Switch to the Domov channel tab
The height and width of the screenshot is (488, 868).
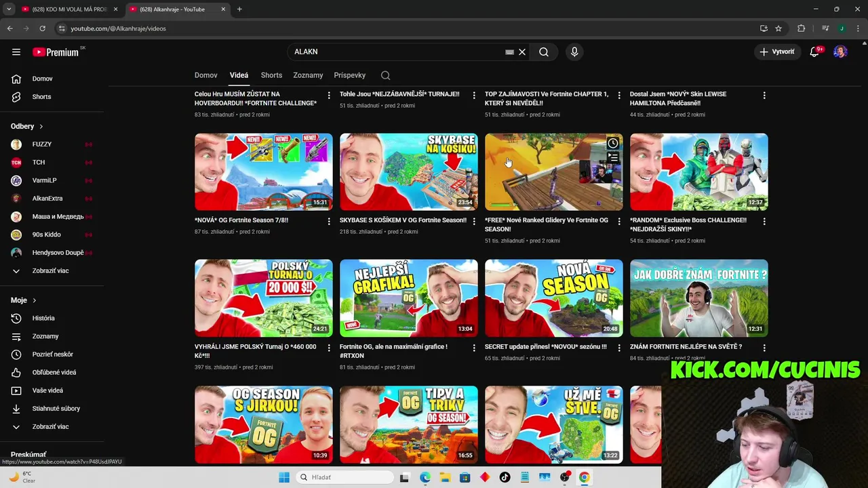[x=205, y=75]
